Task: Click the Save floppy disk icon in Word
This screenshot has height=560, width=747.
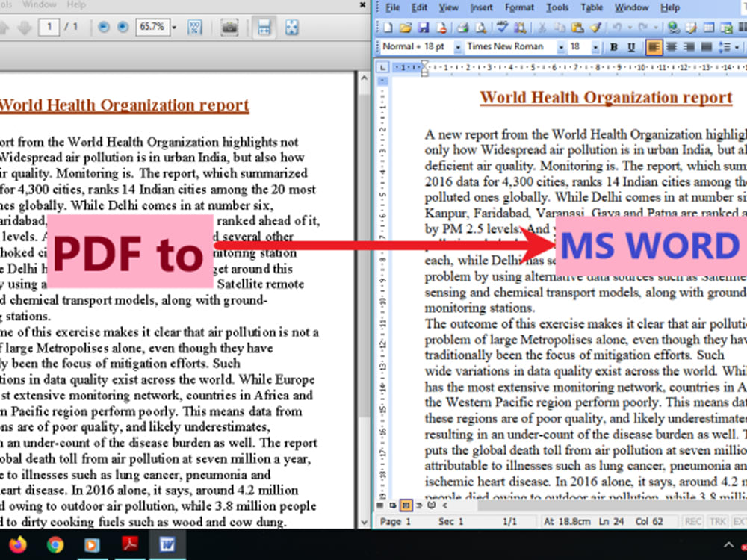Action: tap(424, 28)
